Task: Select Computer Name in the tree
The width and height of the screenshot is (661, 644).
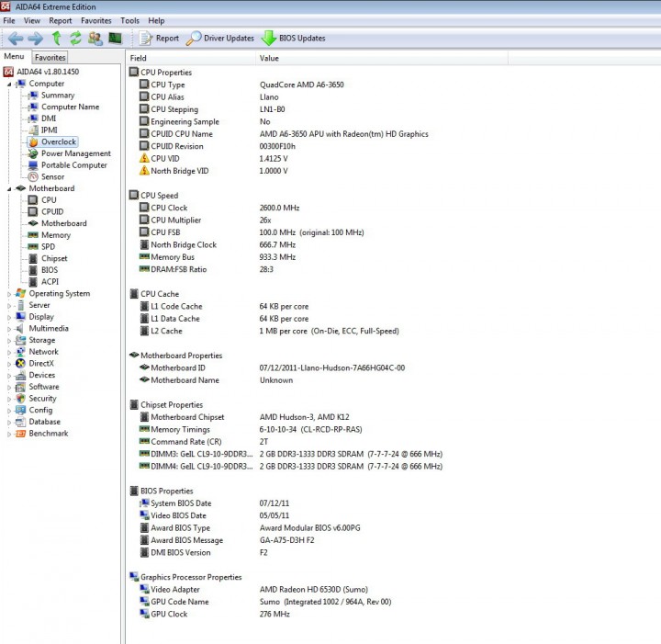Action: [x=71, y=107]
